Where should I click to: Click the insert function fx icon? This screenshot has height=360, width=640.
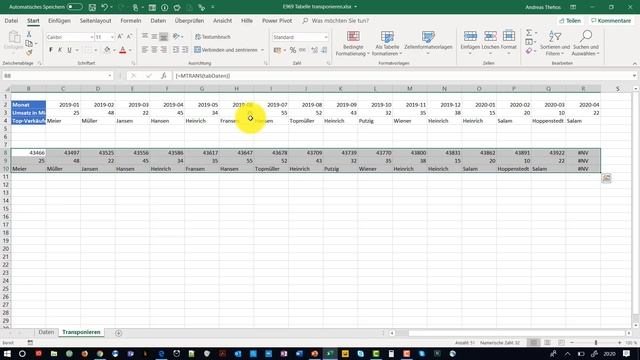click(163, 76)
